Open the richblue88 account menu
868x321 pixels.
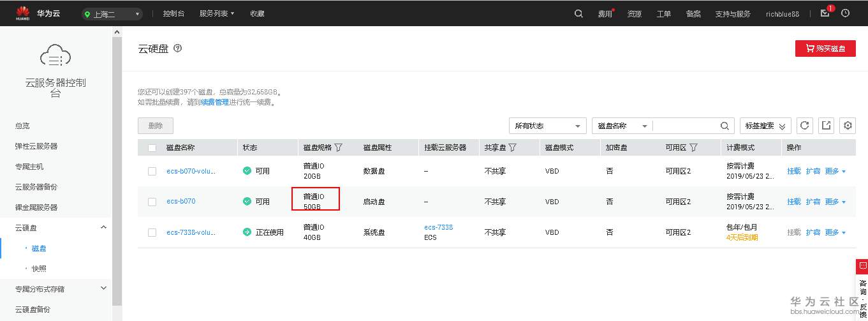tap(783, 14)
